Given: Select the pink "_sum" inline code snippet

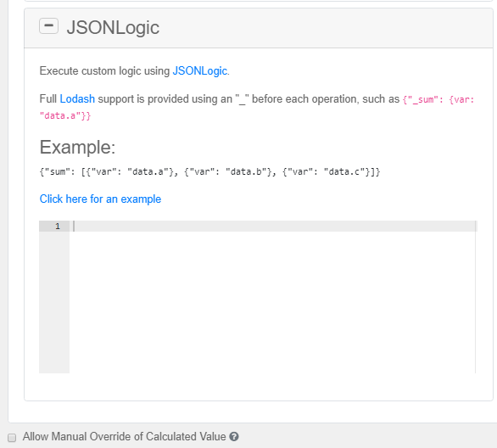Looking at the screenshot, I should coord(257,108).
